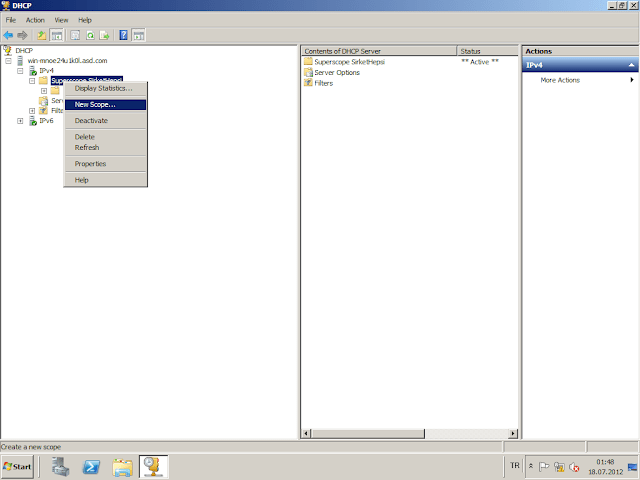The image size is (640, 480).
Task: Click the Back arrow toolbar icon
Action: [9, 35]
